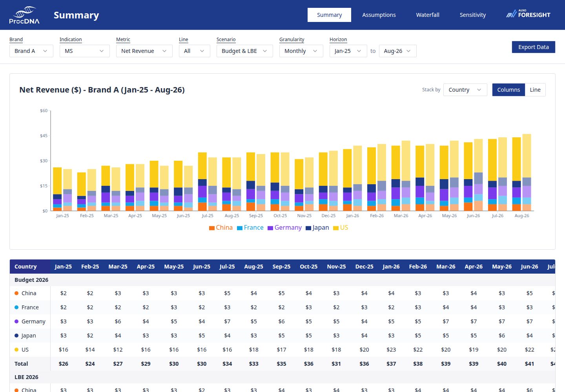
Task: Click the chart title Net Revenue text
Action: tap(102, 90)
